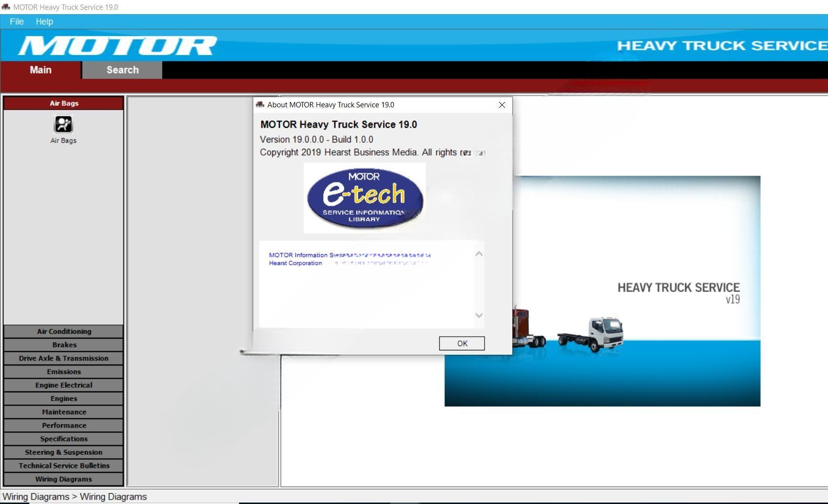The width and height of the screenshot is (828, 504).
Task: Expand the Performance category
Action: [63, 425]
